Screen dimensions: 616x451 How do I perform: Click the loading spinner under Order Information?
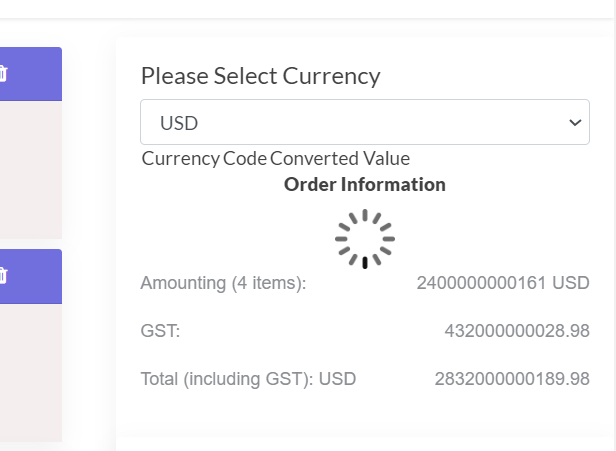coord(365,239)
